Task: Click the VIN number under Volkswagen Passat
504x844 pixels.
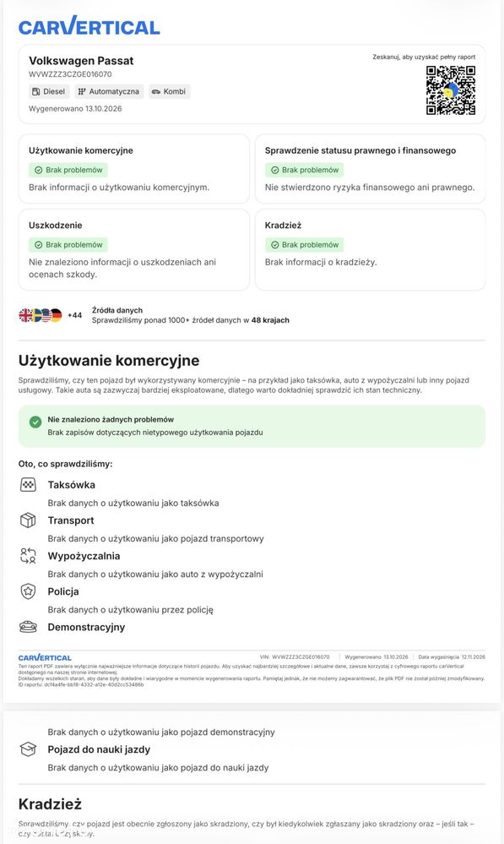Action: pyautogui.click(x=70, y=74)
